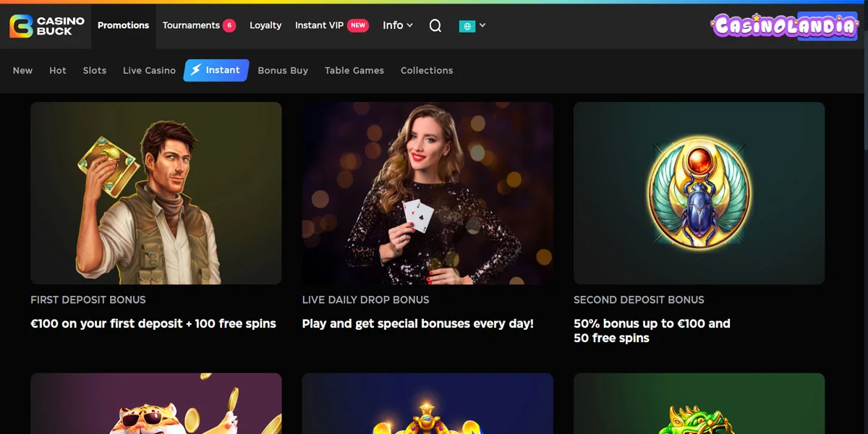The height and width of the screenshot is (434, 868).
Task: Click the FIRST DEPOSIT BONUS heading
Action: (x=88, y=299)
